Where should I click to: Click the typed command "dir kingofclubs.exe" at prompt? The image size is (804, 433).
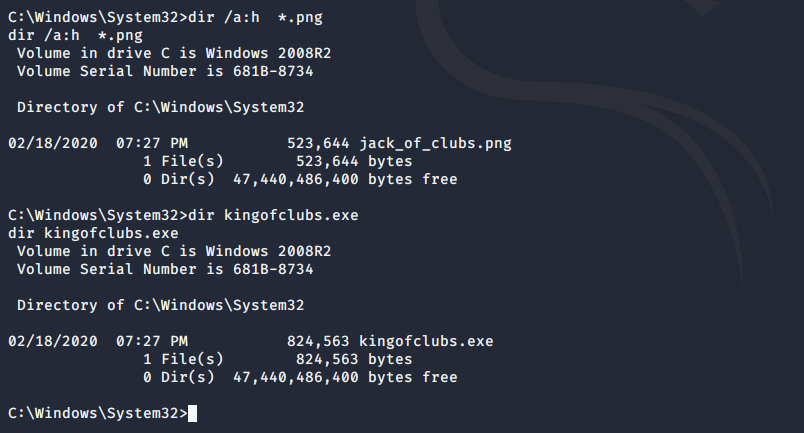click(273, 215)
